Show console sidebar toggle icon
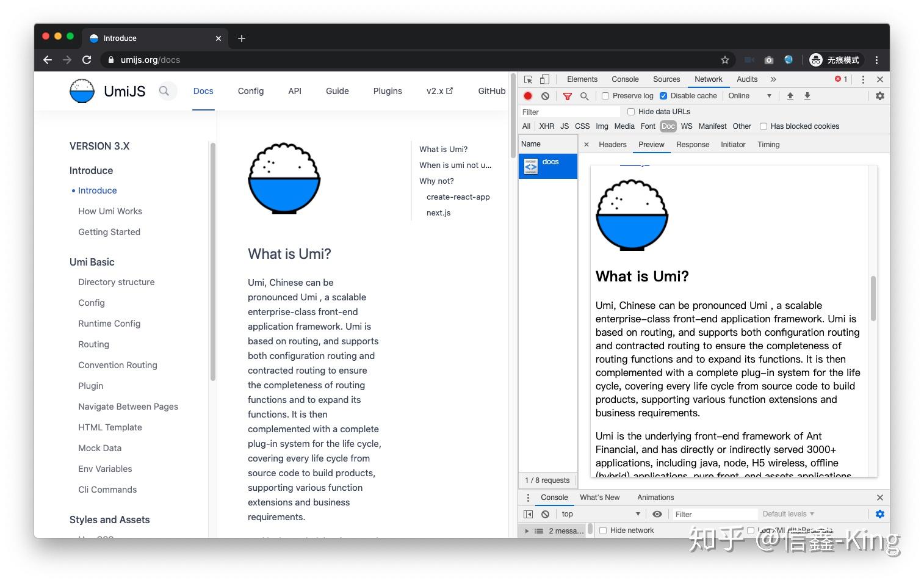Screen dimensions: 924x583 click(x=528, y=514)
